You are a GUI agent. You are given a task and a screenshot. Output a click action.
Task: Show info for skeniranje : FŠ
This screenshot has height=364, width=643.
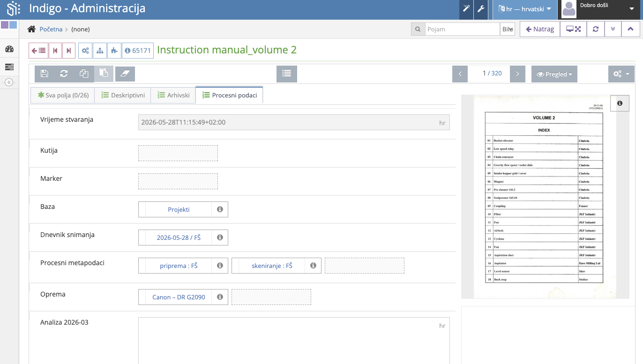pos(313,266)
